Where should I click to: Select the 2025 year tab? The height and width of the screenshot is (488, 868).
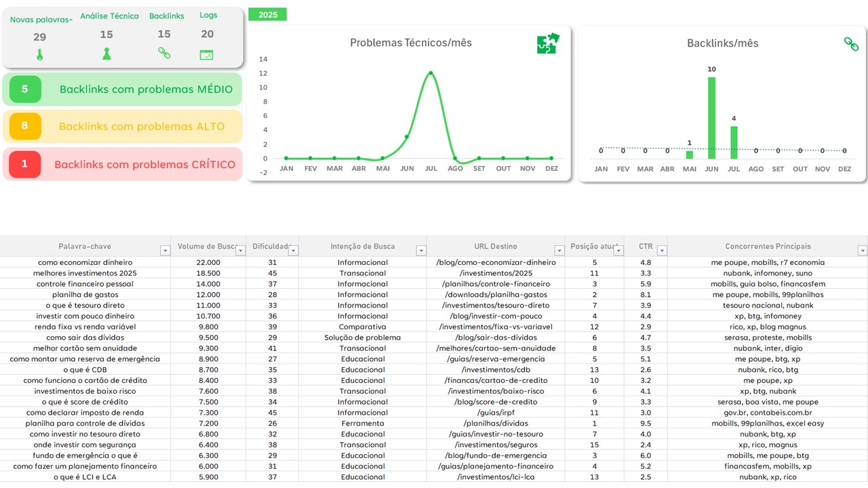point(267,14)
